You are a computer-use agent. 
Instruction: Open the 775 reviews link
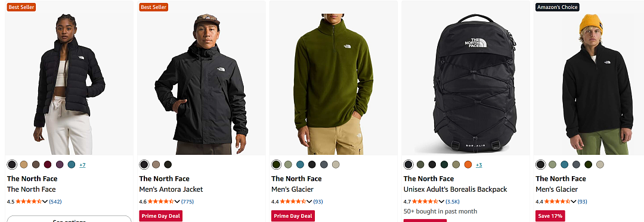tap(187, 202)
